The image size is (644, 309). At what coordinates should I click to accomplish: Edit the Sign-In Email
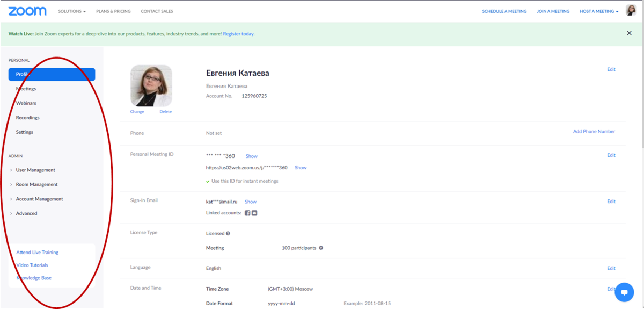coord(611,202)
